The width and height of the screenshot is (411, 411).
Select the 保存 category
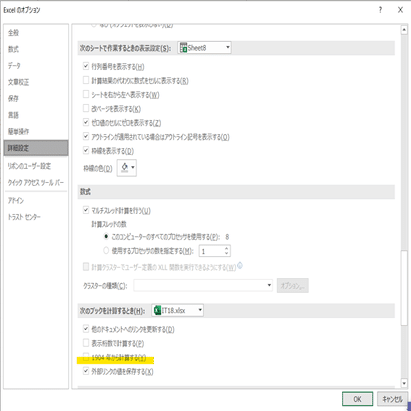[x=13, y=98]
